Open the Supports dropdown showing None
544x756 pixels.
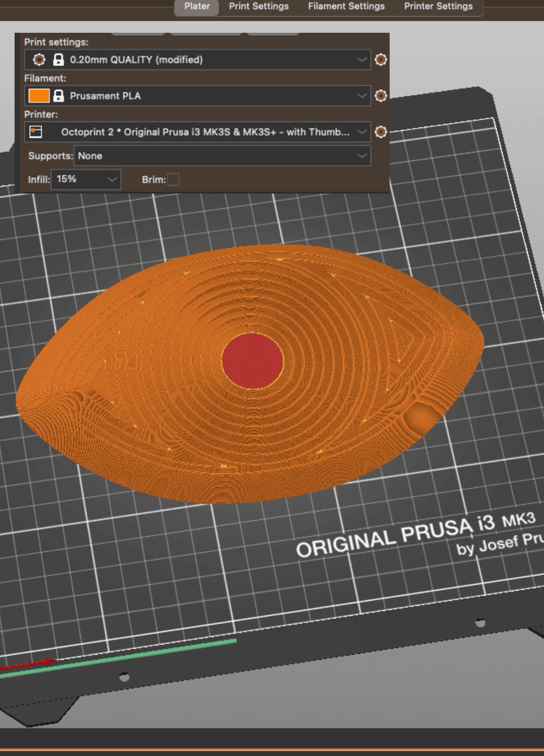(x=222, y=156)
